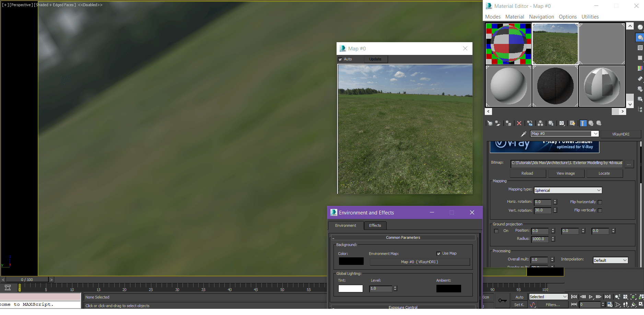This screenshot has height=315, width=644.
Task: Click the Make Material Copy icon
Action: (530, 123)
